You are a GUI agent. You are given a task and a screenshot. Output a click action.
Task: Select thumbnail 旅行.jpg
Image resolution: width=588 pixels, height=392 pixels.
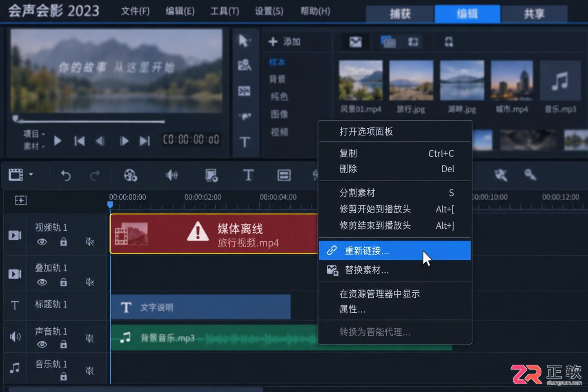pyautogui.click(x=411, y=80)
